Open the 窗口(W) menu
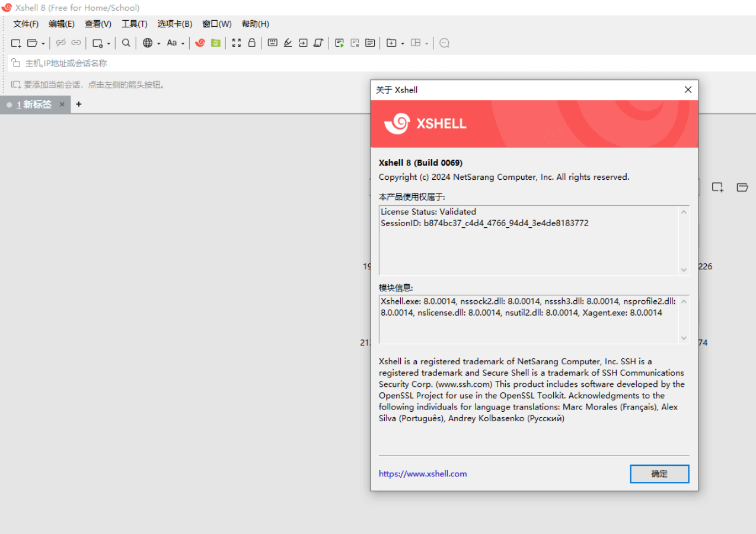The image size is (756, 534). [x=217, y=24]
